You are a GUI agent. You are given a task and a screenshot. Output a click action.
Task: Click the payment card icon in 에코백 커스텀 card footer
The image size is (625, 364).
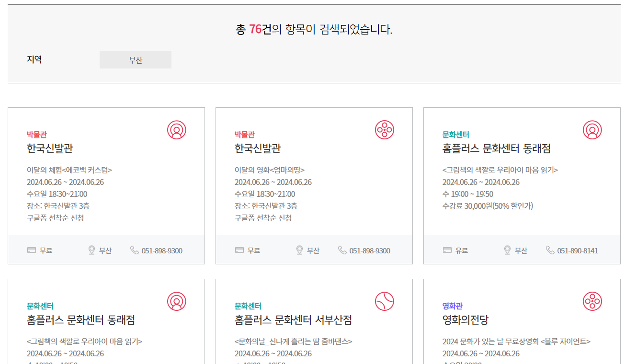(x=32, y=250)
